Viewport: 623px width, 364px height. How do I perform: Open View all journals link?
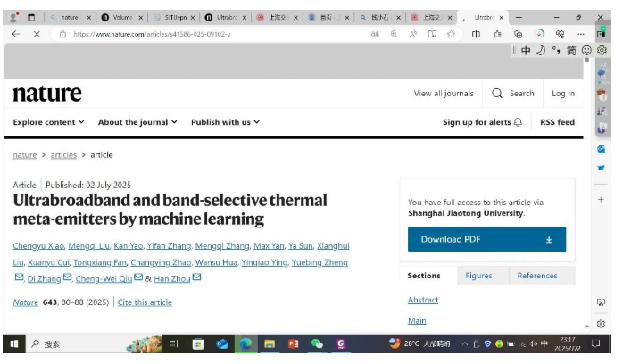[444, 94]
